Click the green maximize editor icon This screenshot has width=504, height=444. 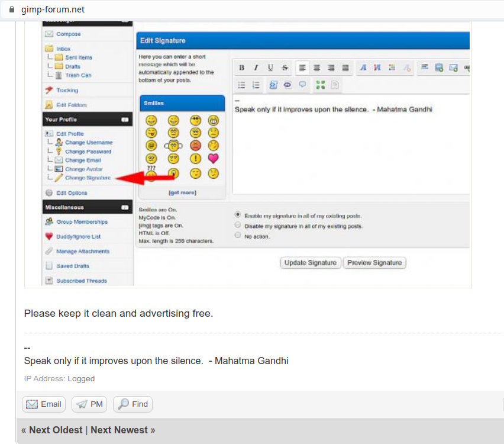(x=320, y=85)
